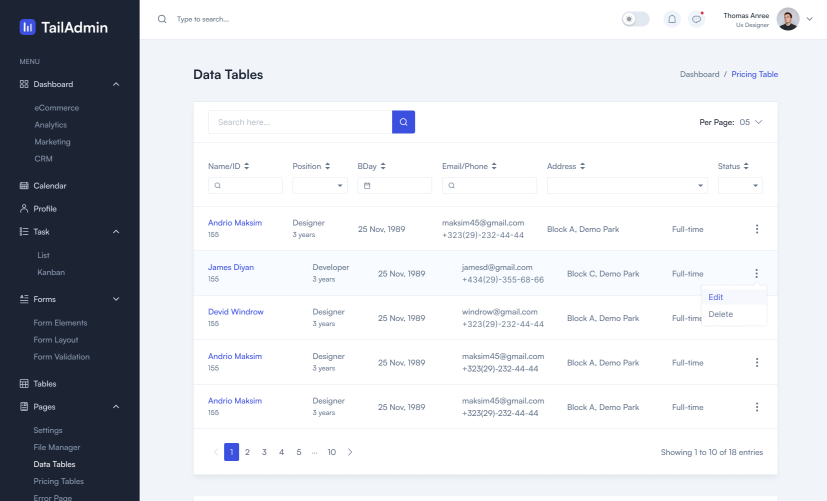Focus the top 'Type to search...' field
The image size is (827, 501).
[203, 19]
